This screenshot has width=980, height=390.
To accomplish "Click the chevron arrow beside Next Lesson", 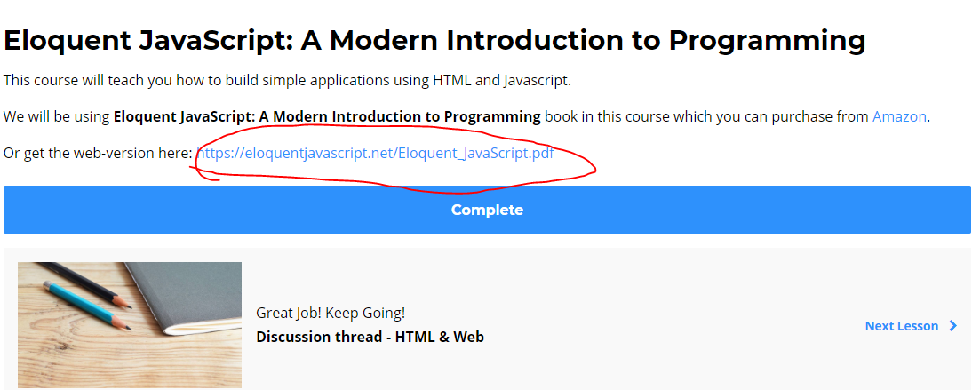I will point(952,326).
